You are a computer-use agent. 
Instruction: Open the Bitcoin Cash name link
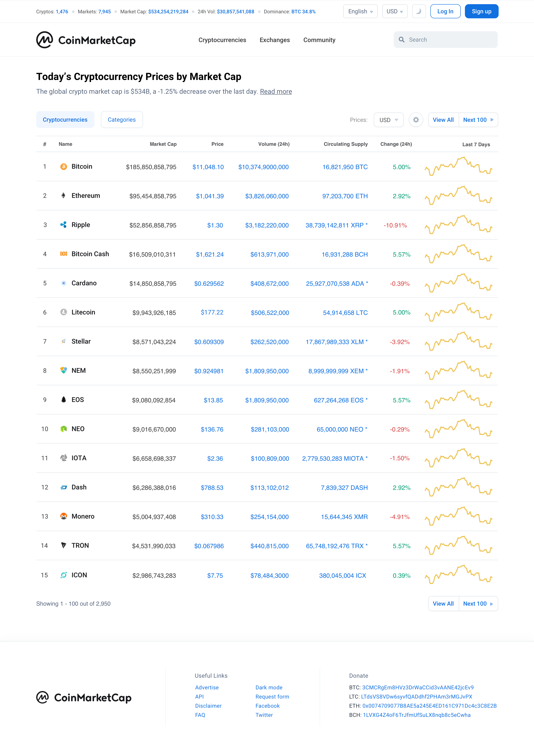90,254
